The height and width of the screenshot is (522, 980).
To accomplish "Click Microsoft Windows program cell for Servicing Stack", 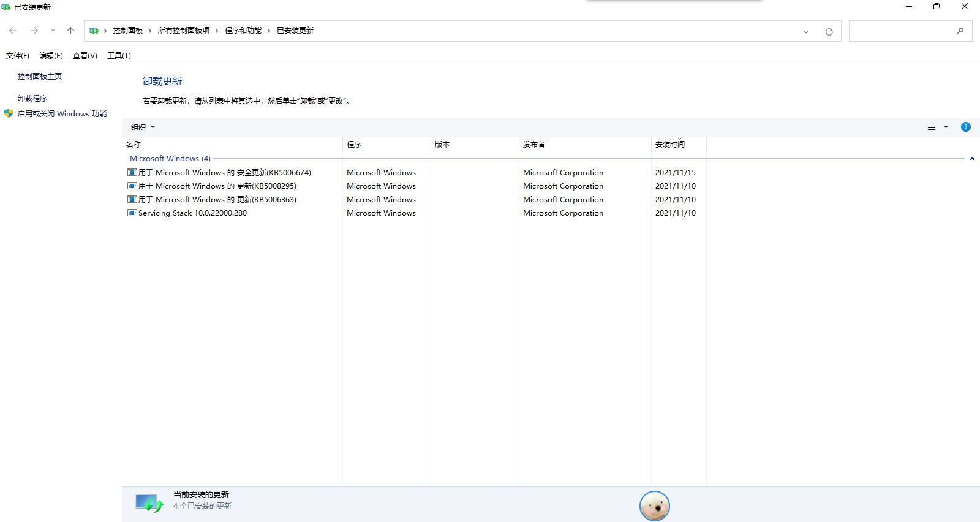I will 381,213.
